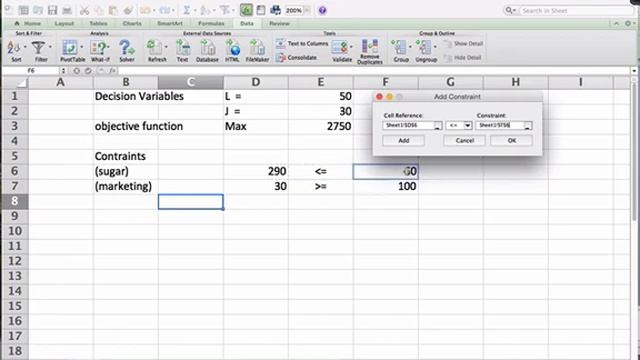
Task: Expand the Ungroup dropdown arrow
Action: point(435,47)
